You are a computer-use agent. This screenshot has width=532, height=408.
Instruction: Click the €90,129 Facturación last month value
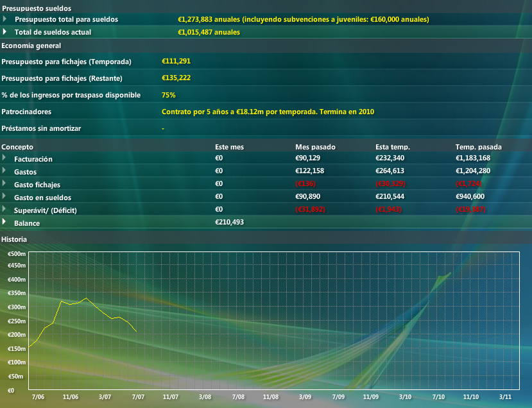(x=307, y=158)
